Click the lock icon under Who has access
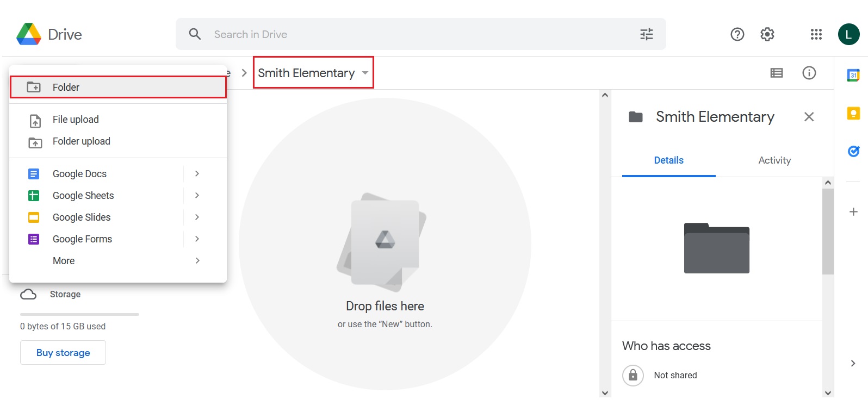 633,375
